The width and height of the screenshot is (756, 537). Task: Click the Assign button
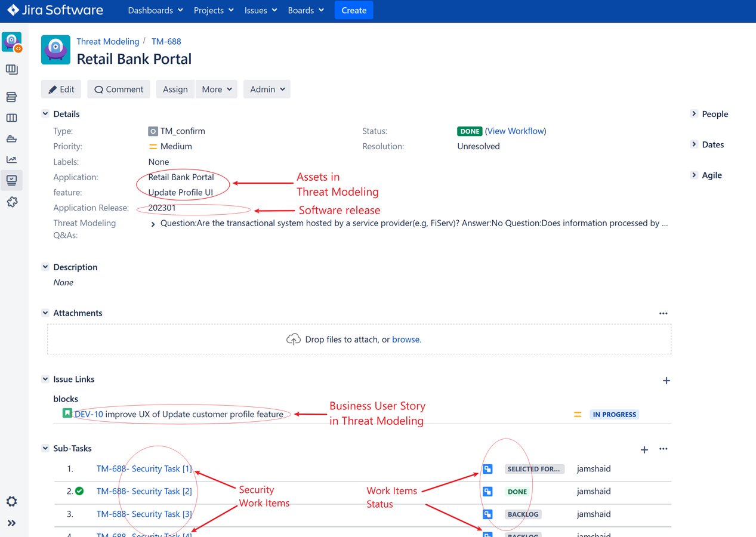(x=175, y=89)
